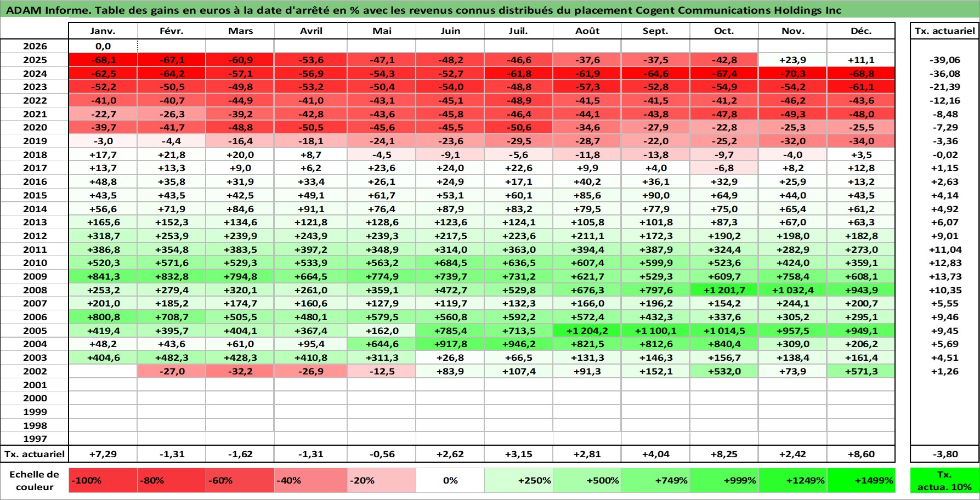Image resolution: width=980 pixels, height=500 pixels.
Task: Click the -39,06 actuarial rate
Action: coord(944,60)
